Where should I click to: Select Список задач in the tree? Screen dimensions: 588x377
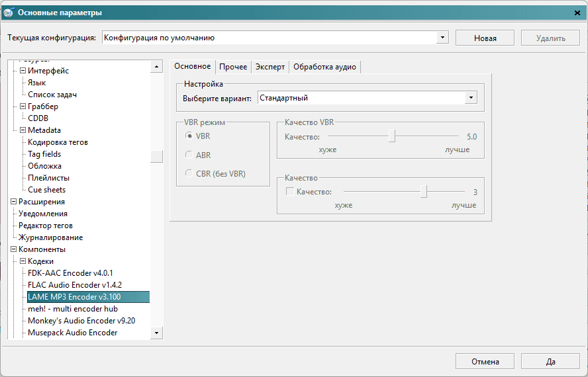52,95
